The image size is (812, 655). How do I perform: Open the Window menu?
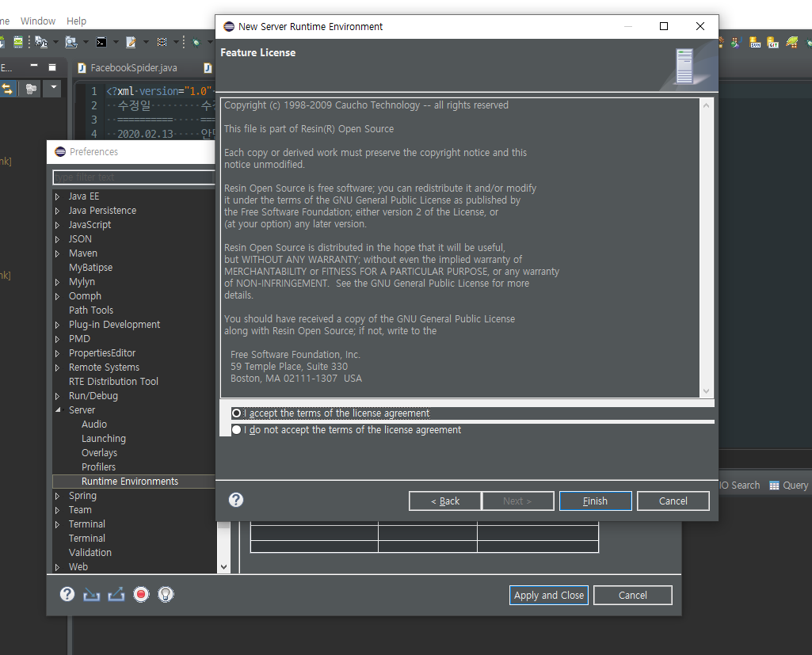(x=38, y=21)
